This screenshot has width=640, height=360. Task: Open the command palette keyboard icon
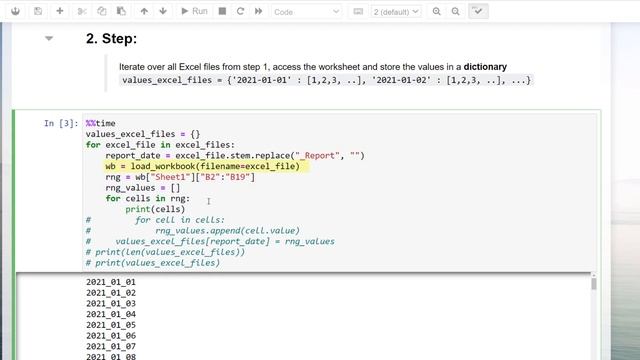click(358, 11)
